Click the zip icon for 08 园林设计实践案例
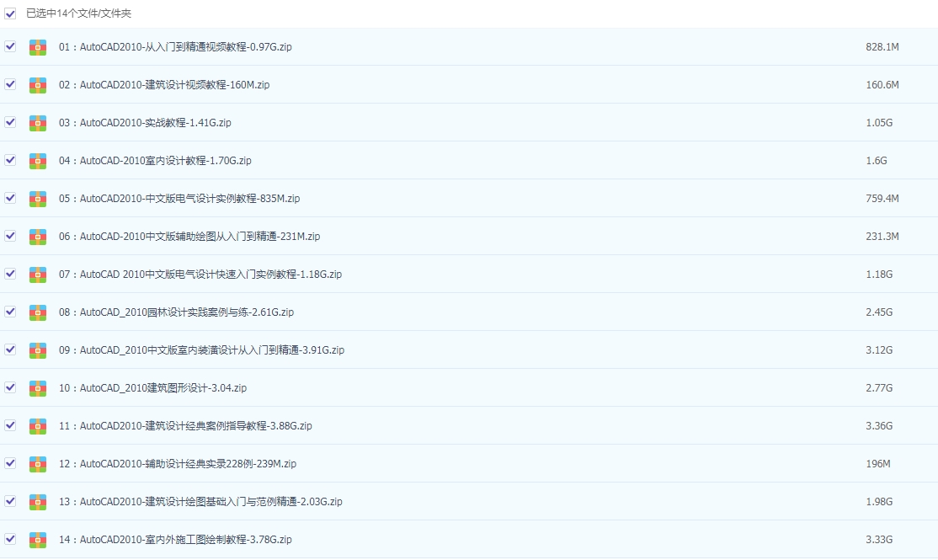This screenshot has width=938, height=560. coord(38,312)
